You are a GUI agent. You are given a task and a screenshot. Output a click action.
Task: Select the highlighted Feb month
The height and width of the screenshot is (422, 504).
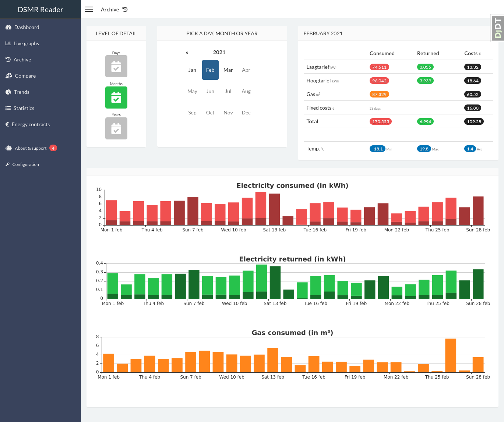210,70
